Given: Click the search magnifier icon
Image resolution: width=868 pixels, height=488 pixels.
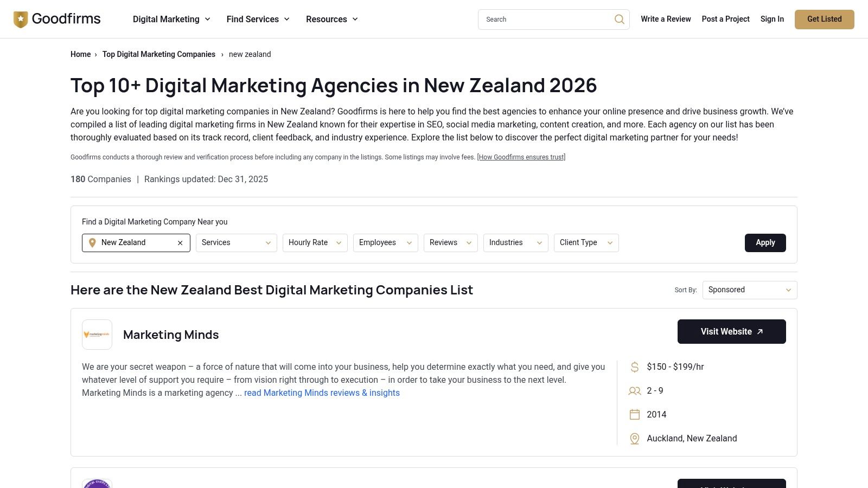Looking at the screenshot, I should point(619,19).
